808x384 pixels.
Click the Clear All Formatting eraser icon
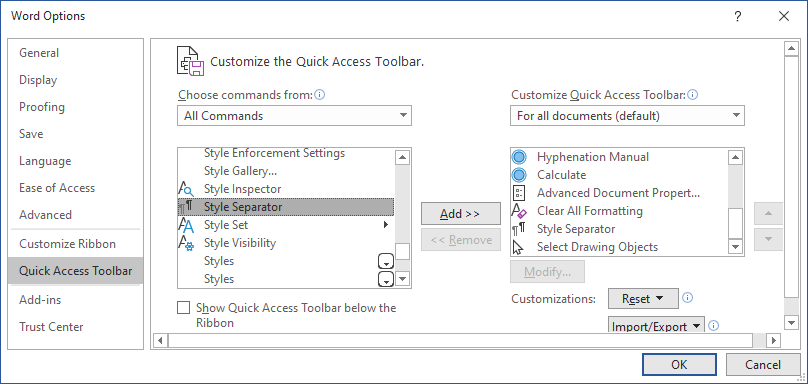[519, 211]
